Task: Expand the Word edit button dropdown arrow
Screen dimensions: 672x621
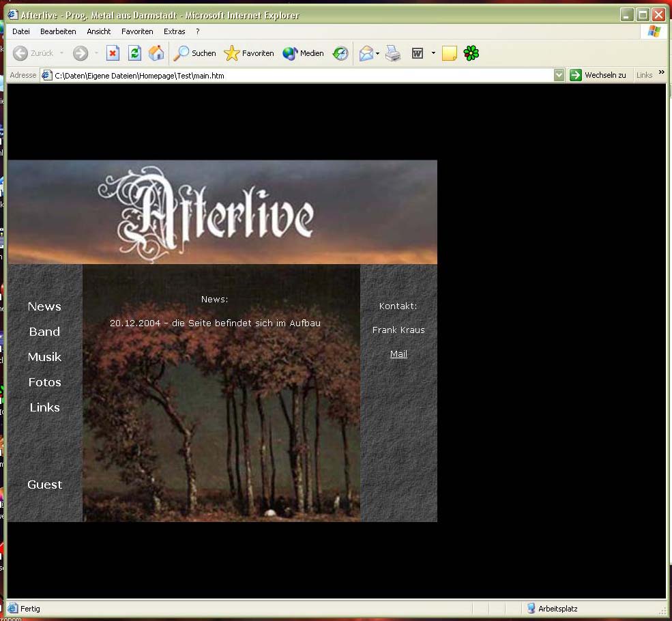Action: click(433, 53)
